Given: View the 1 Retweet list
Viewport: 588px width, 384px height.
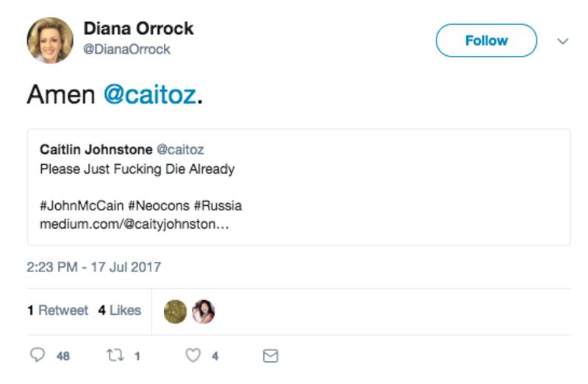Looking at the screenshot, I should (57, 310).
